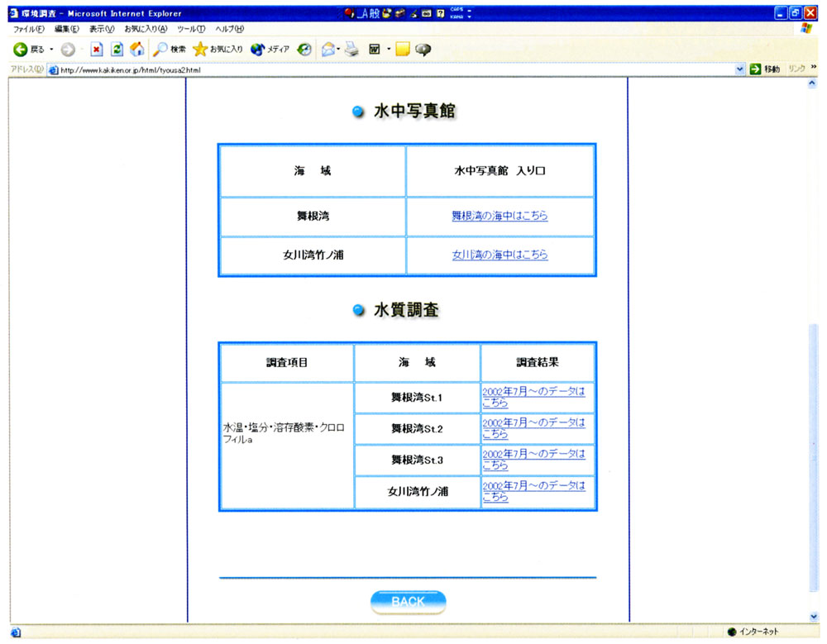Expand the Mail button dropdown arrow

tap(338, 50)
